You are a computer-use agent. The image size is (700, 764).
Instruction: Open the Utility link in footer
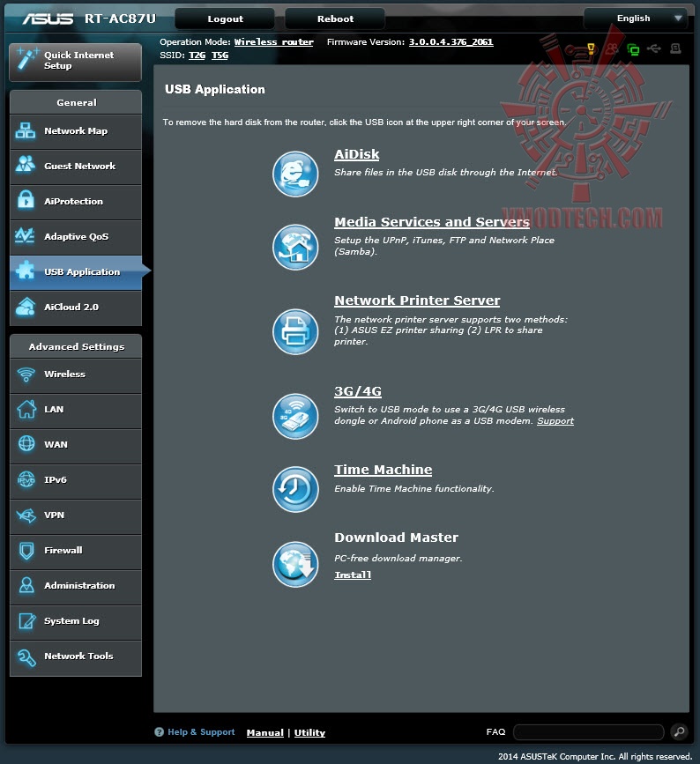[x=309, y=732]
